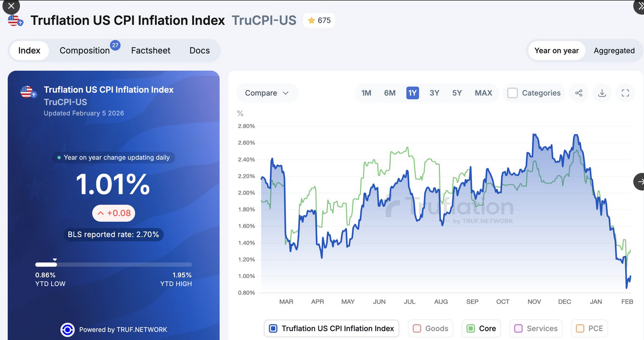The width and height of the screenshot is (644, 340).
Task: Click the next arrow on right edge
Action: [x=639, y=181]
